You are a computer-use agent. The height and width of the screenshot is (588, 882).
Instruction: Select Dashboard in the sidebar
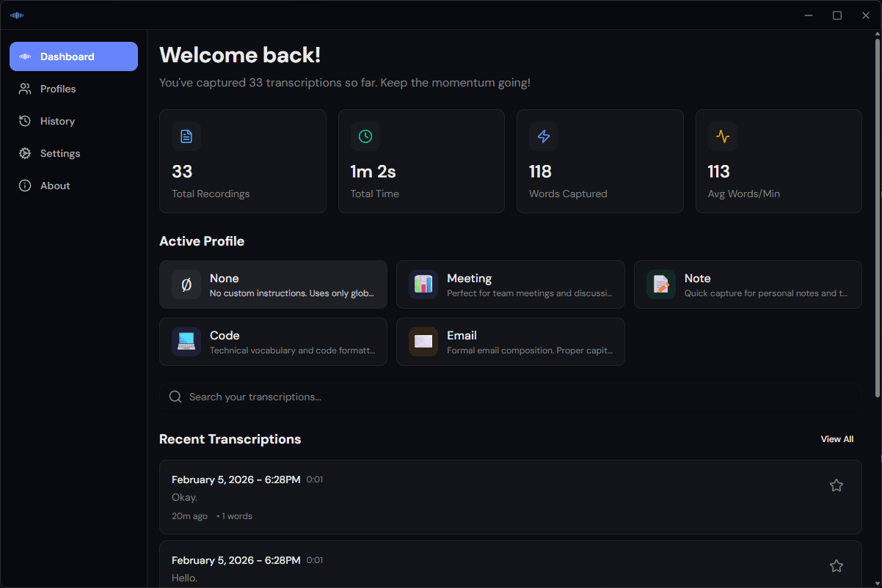click(73, 56)
